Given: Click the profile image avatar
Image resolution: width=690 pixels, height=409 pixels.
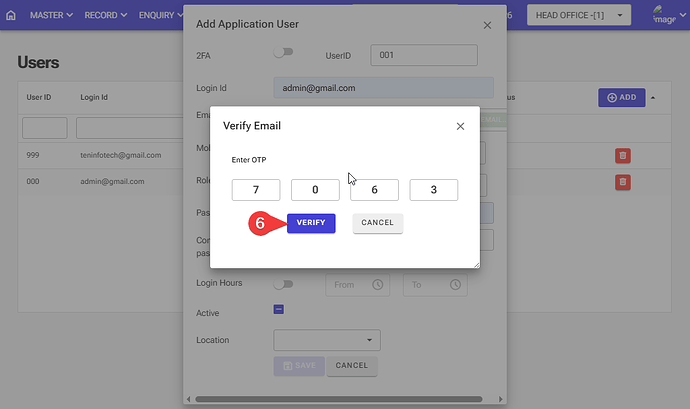Looking at the screenshot, I should click(x=663, y=14).
